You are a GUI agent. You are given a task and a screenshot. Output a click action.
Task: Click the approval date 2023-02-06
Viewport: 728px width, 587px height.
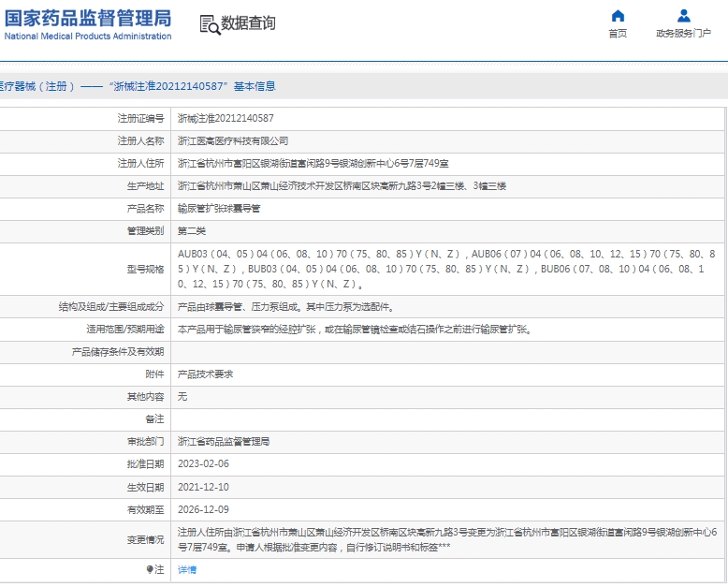click(x=203, y=464)
